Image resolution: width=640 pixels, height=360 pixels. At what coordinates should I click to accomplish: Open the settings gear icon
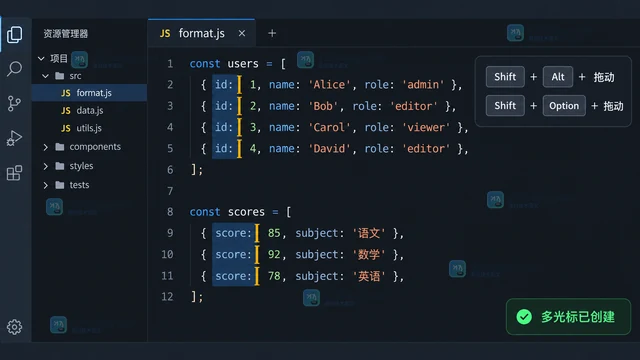point(14,327)
